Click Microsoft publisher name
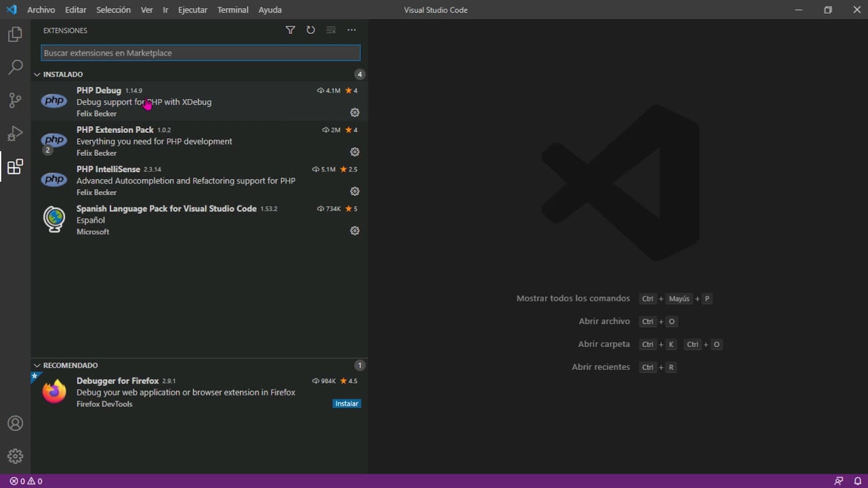This screenshot has width=868, height=488. [x=93, y=232]
